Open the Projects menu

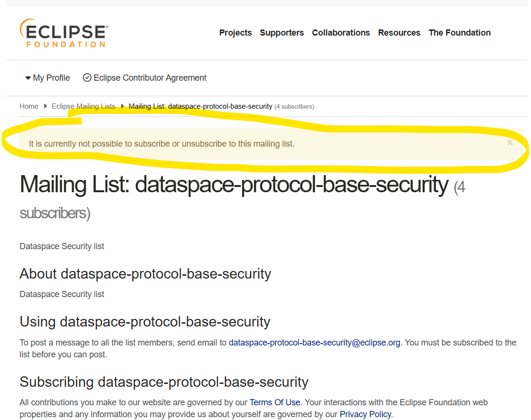[236, 33]
